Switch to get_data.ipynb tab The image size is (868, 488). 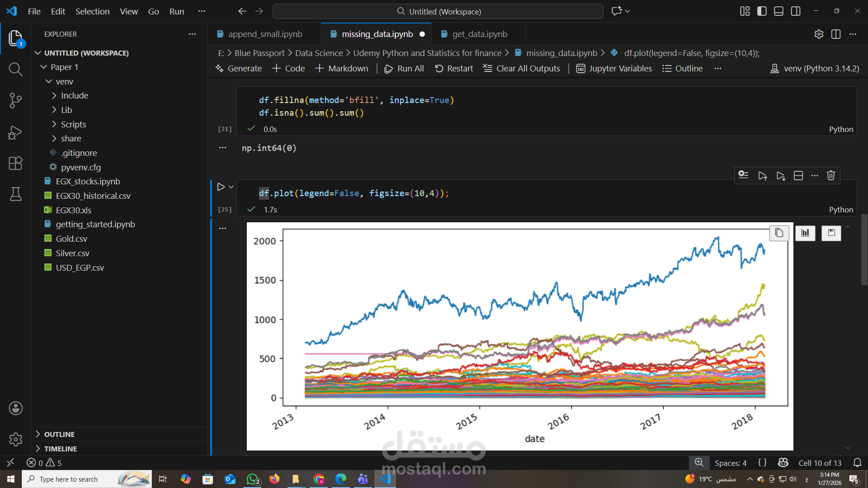(x=479, y=34)
